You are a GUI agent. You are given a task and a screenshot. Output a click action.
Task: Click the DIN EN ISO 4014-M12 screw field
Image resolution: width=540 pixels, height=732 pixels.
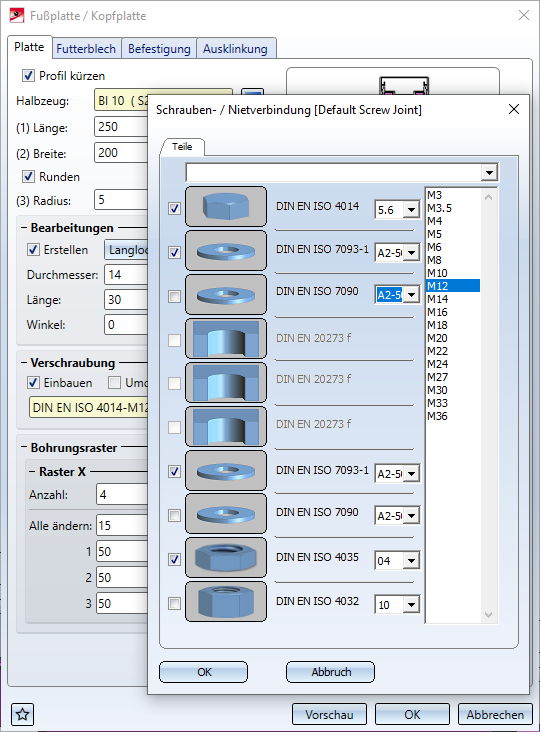coord(89,408)
